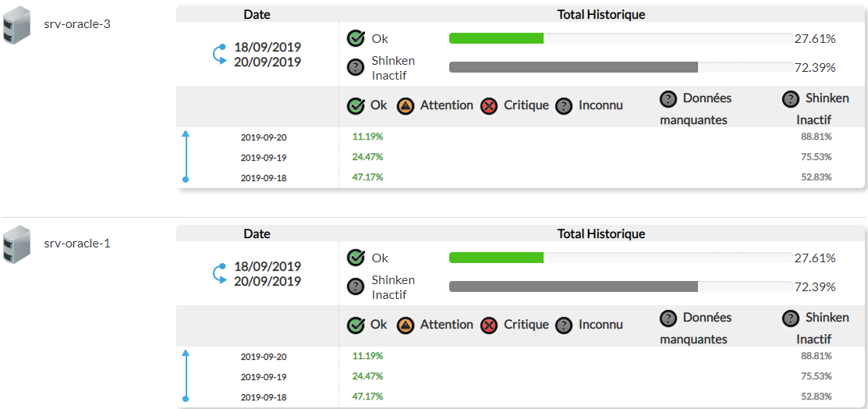Click the green Ok checkmark in srv-oracle-1 legend row
The width and height of the screenshot is (868, 409).
coord(356,325)
